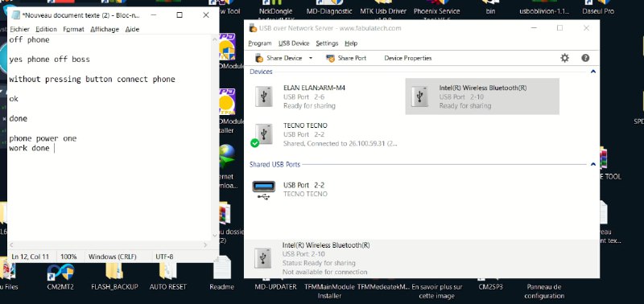Screen dimensions: 644x304
Task: Open the Aide menu in Notepad
Action: [132, 29]
